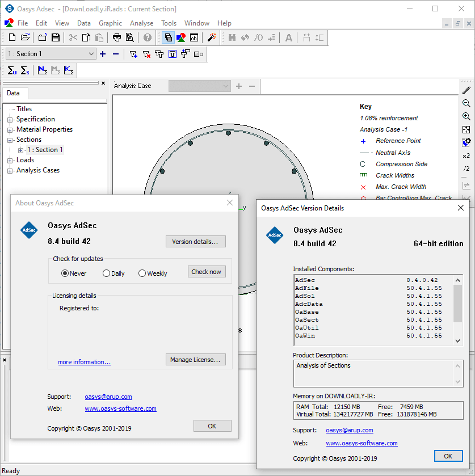Open the Section 1 dropdown list
The height and width of the screenshot is (476, 475).
click(91, 53)
